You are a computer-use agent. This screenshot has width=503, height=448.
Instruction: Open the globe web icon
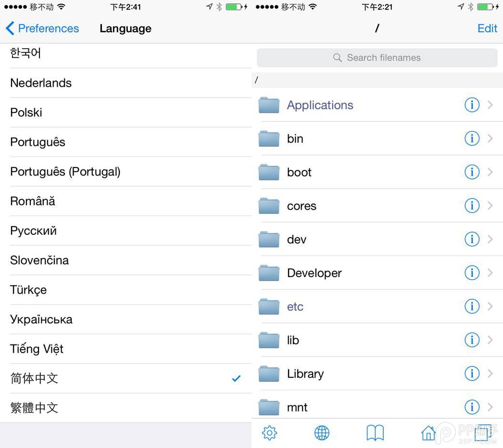[322, 433]
